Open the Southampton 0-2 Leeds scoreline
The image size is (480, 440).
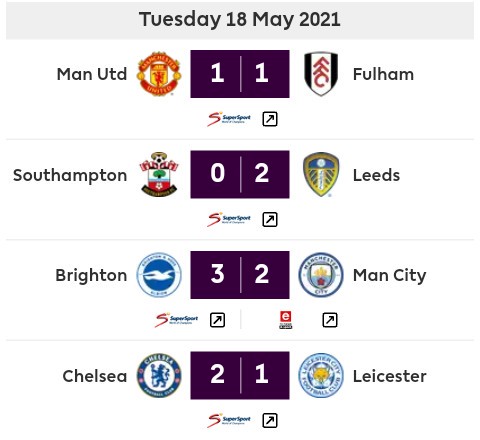pos(240,174)
